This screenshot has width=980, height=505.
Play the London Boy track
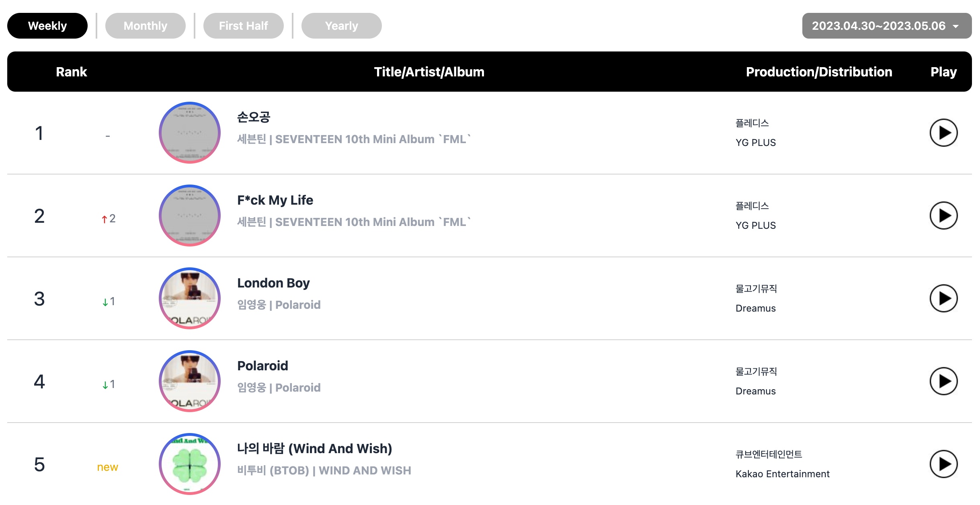click(943, 298)
